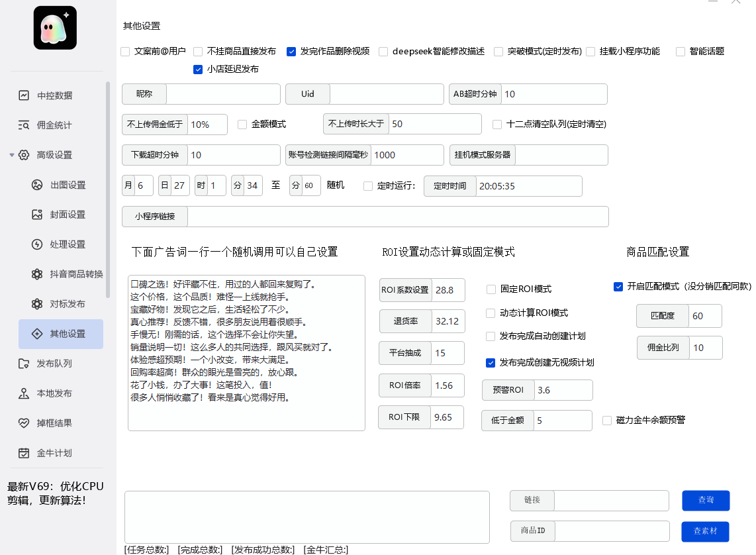Click the 对标发布 gear icon
The width and height of the screenshot is (756, 555).
tap(37, 304)
